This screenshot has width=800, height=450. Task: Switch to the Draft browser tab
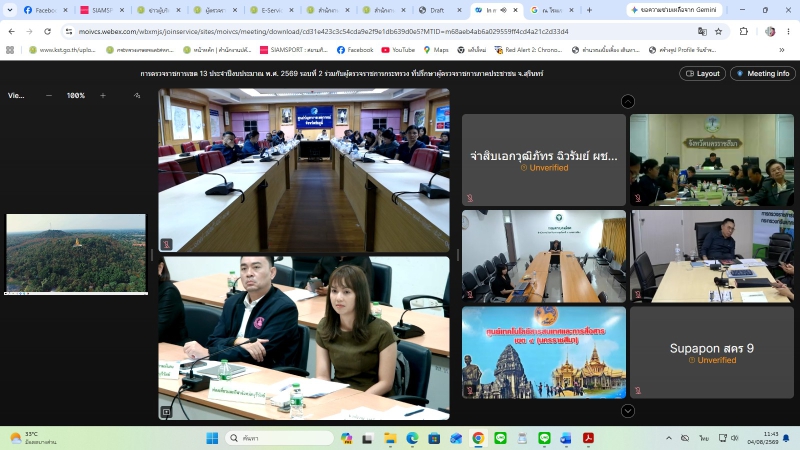click(440, 10)
